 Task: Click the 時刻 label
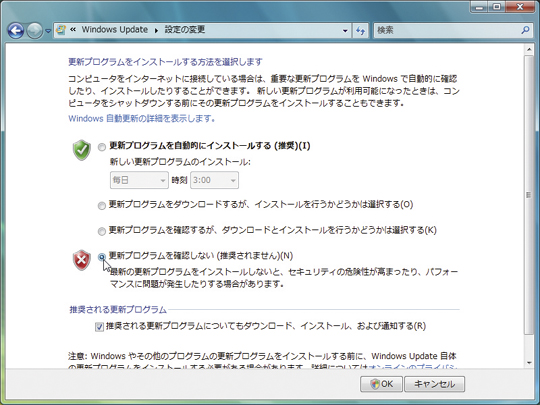point(179,180)
